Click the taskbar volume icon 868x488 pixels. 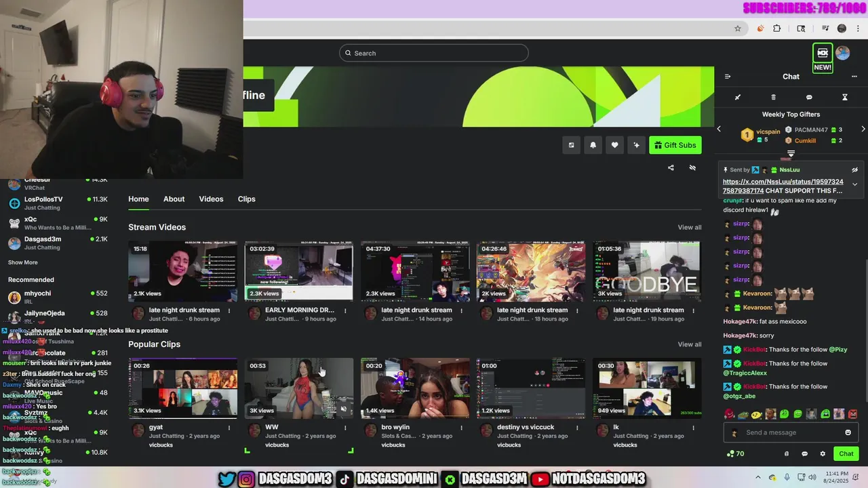pyautogui.click(x=813, y=478)
